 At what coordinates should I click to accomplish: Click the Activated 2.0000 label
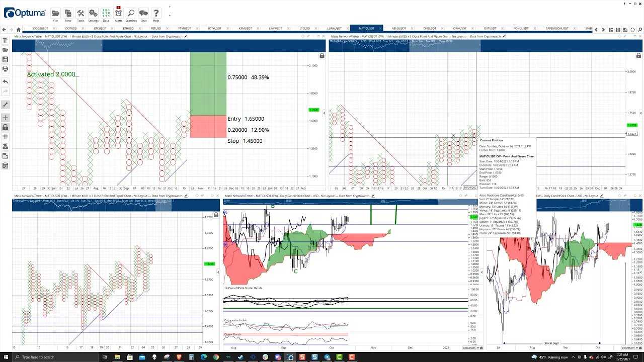[51, 74]
